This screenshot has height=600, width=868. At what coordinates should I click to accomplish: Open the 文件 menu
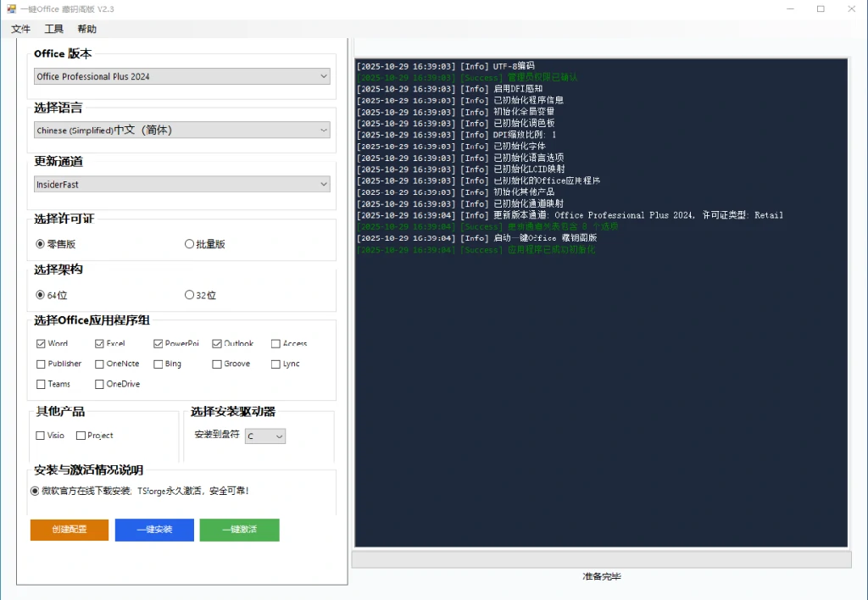21,28
